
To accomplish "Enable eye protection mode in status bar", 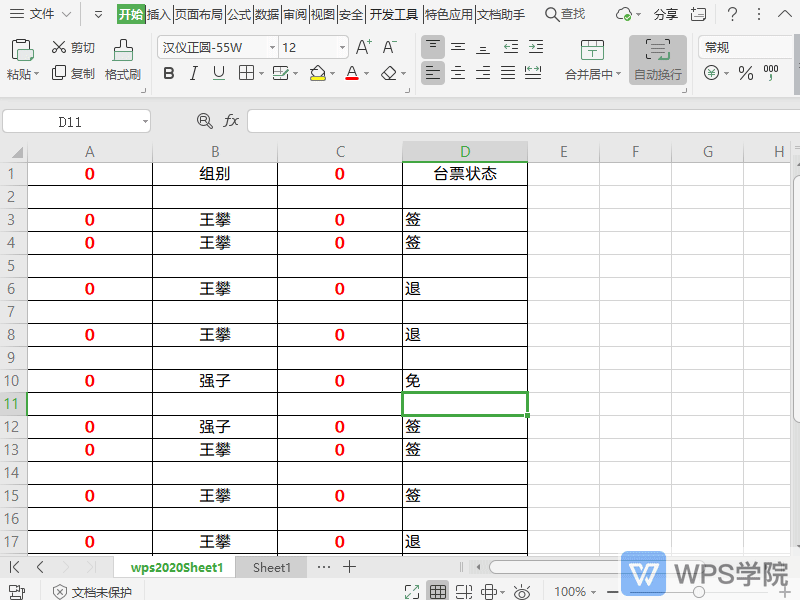I will 521,592.
